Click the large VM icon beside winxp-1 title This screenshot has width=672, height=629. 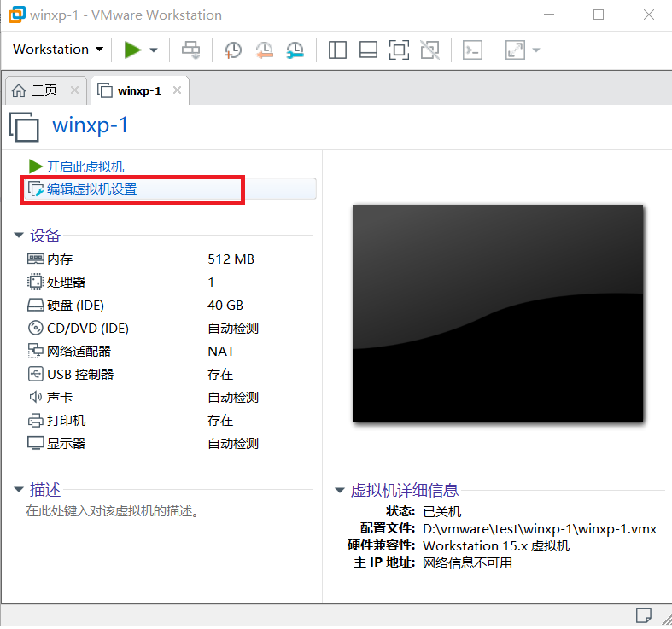(24, 126)
